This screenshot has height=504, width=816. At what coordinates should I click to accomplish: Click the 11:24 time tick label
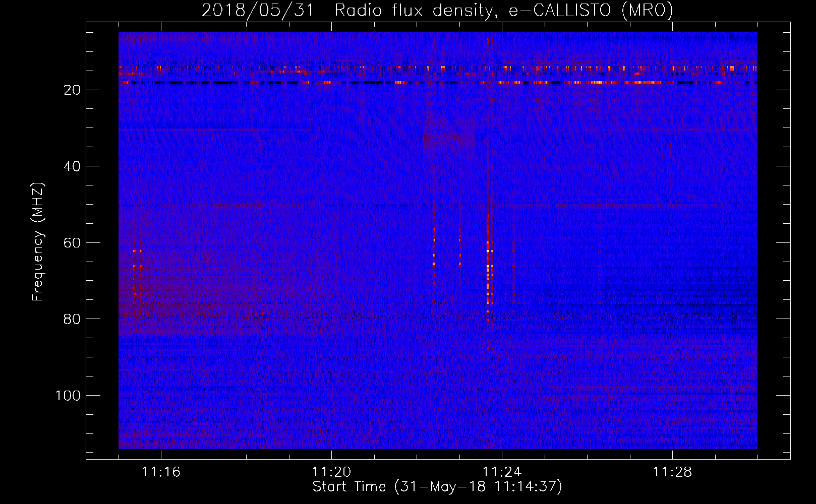click(x=502, y=472)
